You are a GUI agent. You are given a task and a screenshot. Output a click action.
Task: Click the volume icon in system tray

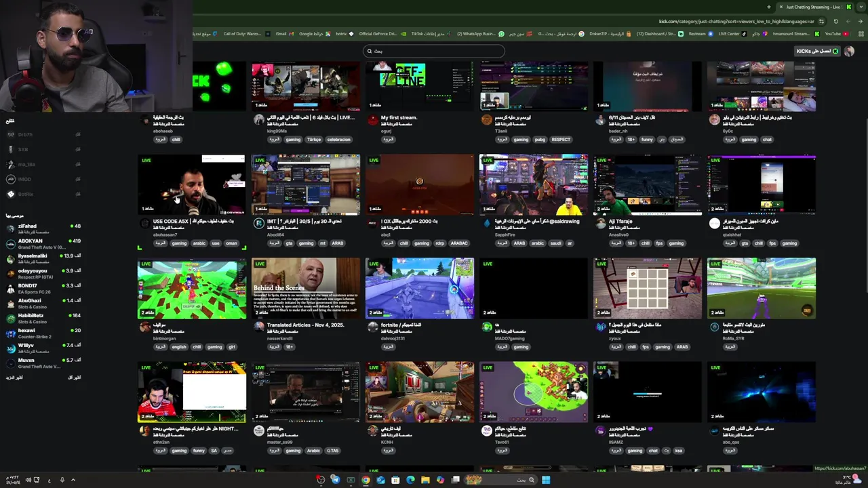pyautogui.click(x=28, y=480)
